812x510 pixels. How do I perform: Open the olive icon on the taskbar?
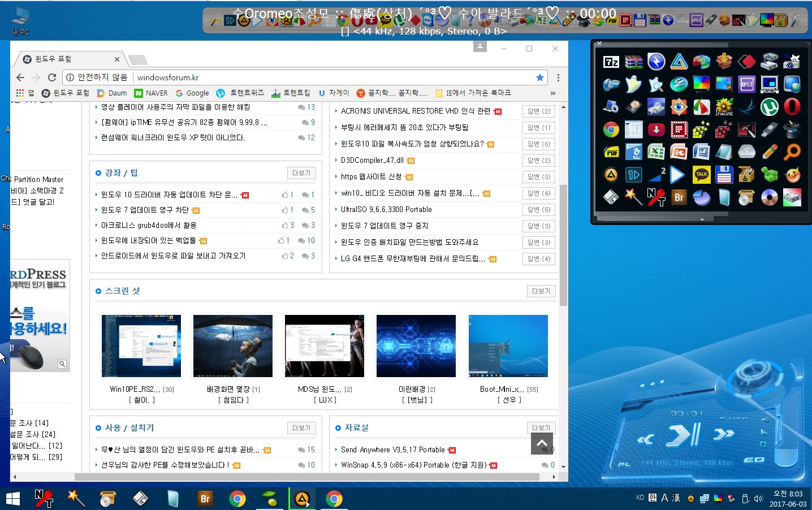coord(270,499)
